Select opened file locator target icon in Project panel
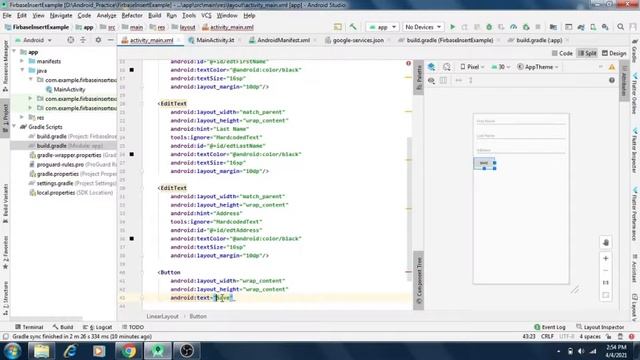This screenshot has height=360, width=640. pos(71,40)
